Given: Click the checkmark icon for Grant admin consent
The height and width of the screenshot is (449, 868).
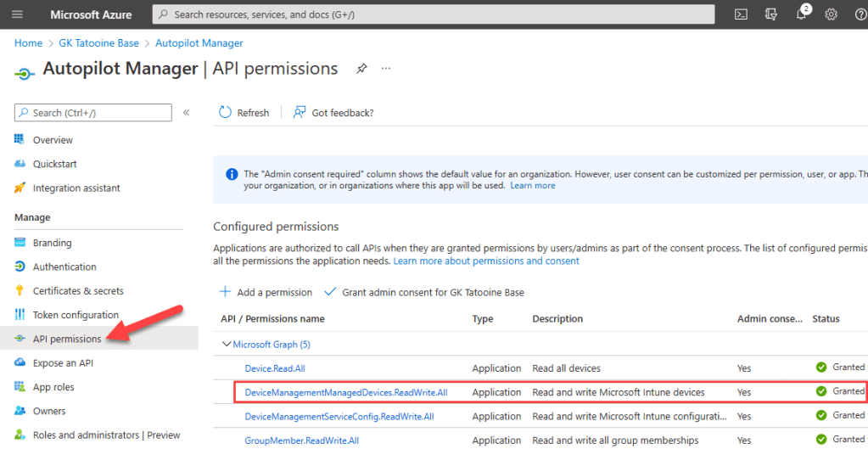Looking at the screenshot, I should click(x=330, y=292).
